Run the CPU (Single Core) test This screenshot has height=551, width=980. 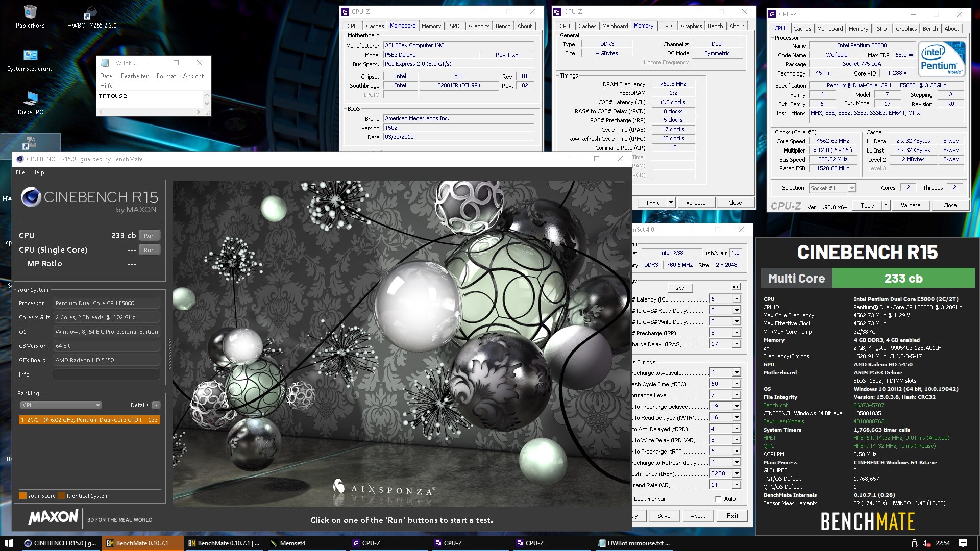tap(149, 250)
